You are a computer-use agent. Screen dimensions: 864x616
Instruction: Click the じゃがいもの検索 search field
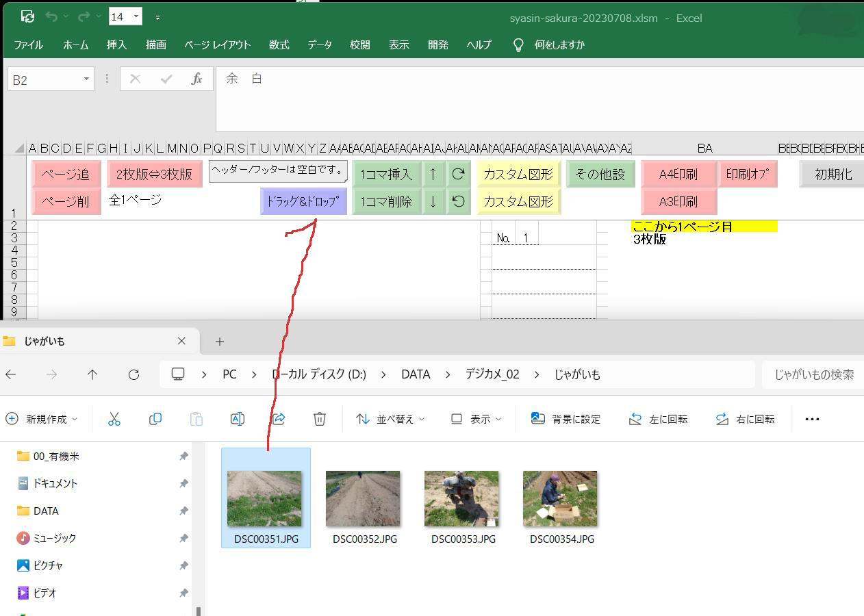tap(813, 374)
